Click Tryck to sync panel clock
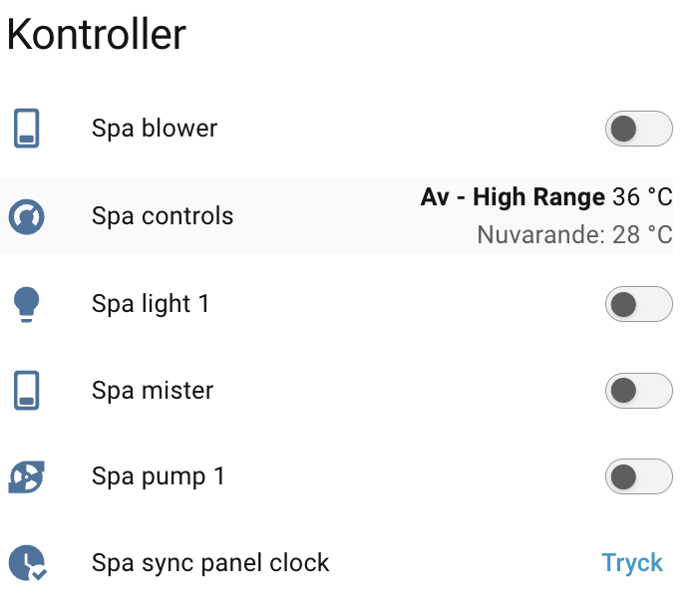Image resolution: width=698 pixels, height=616 pixels. [632, 563]
